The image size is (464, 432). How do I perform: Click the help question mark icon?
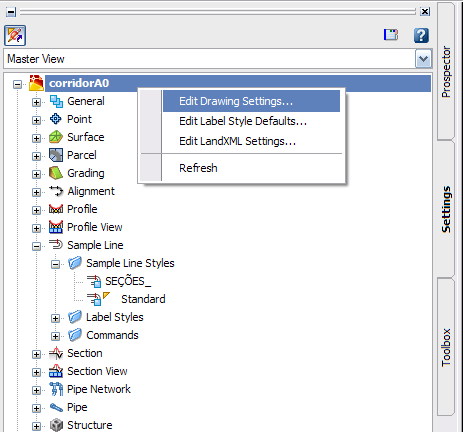421,35
